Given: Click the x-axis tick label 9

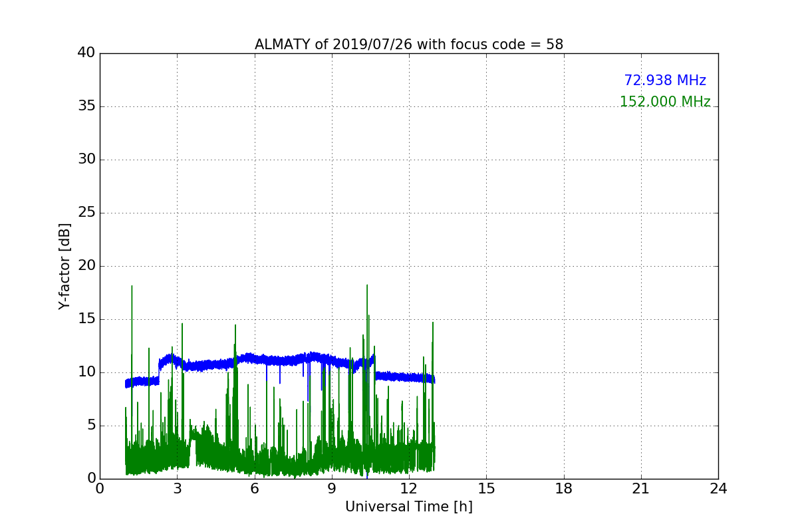Looking at the screenshot, I should 332,488.
